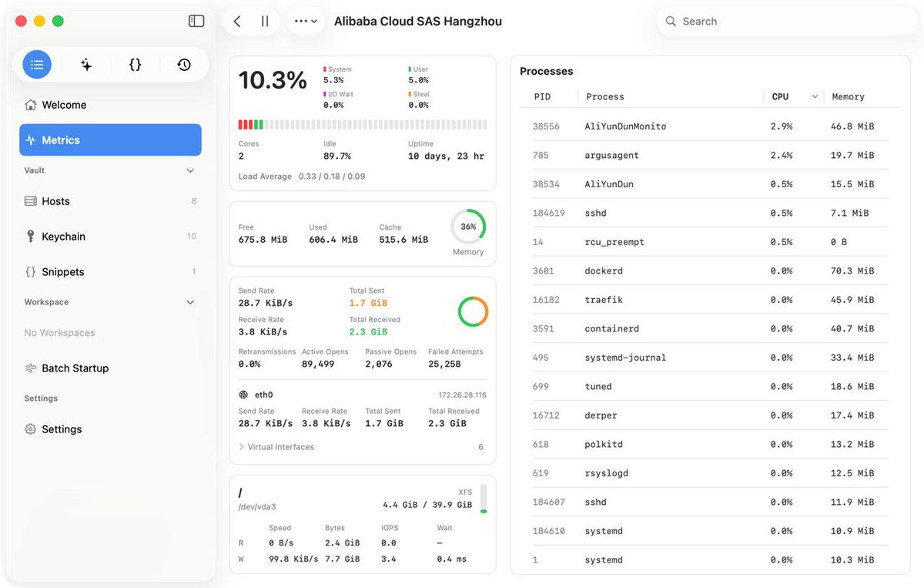Select the AliYunDun process with PID 38534

(709, 184)
